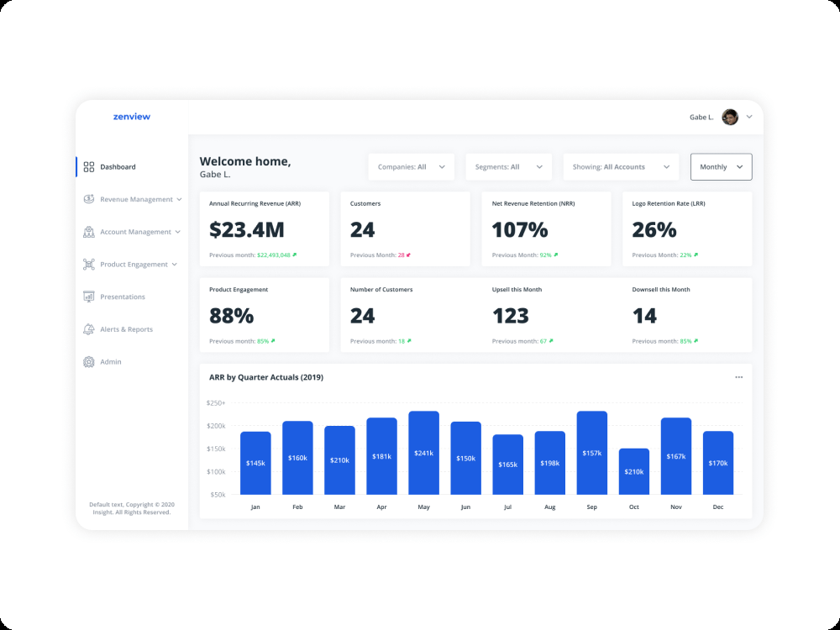This screenshot has height=630, width=840.
Task: Open the Companies: All dropdown
Action: [x=412, y=167]
